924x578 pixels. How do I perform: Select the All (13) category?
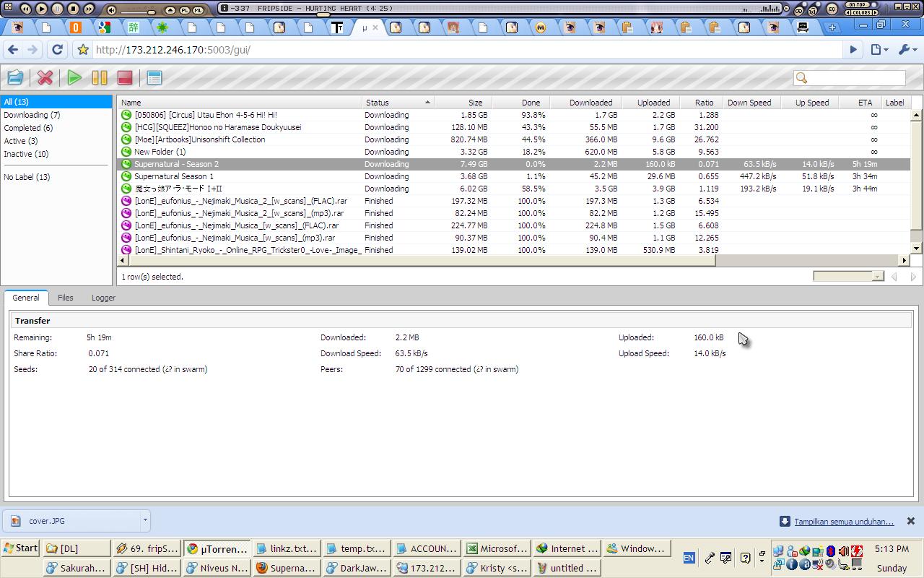(56, 102)
